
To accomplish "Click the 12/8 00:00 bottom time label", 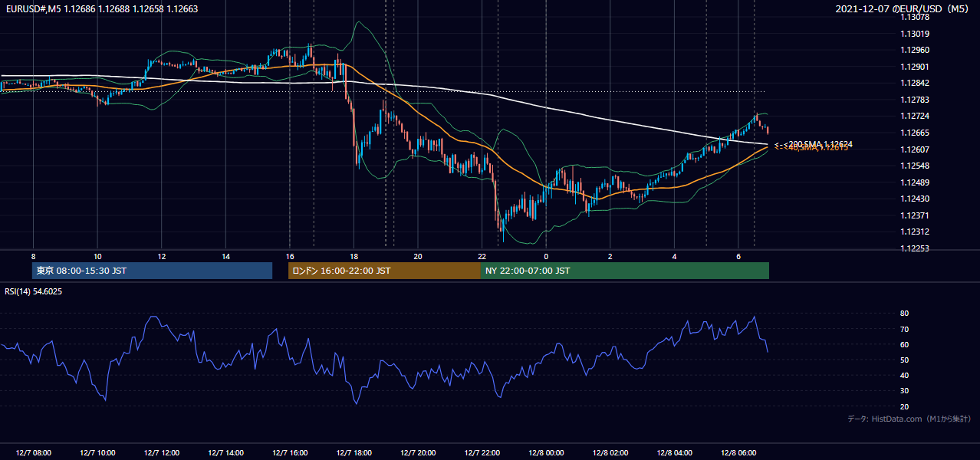I will tap(546, 452).
